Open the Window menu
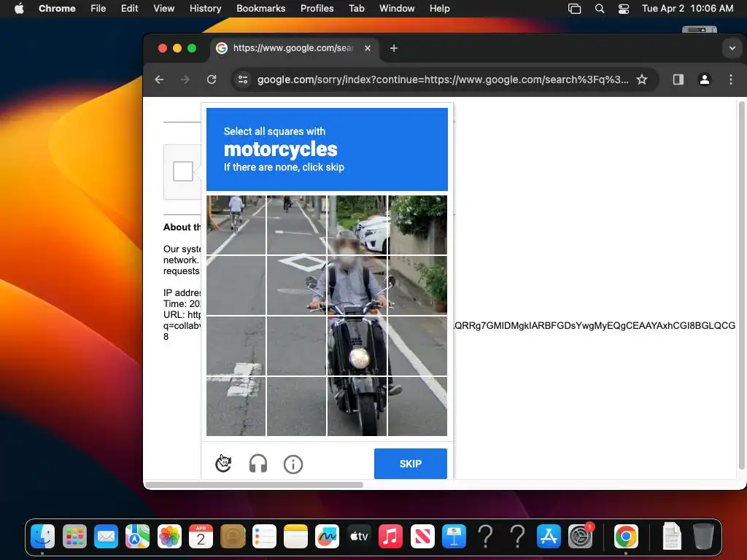747x560 pixels. pyautogui.click(x=397, y=8)
